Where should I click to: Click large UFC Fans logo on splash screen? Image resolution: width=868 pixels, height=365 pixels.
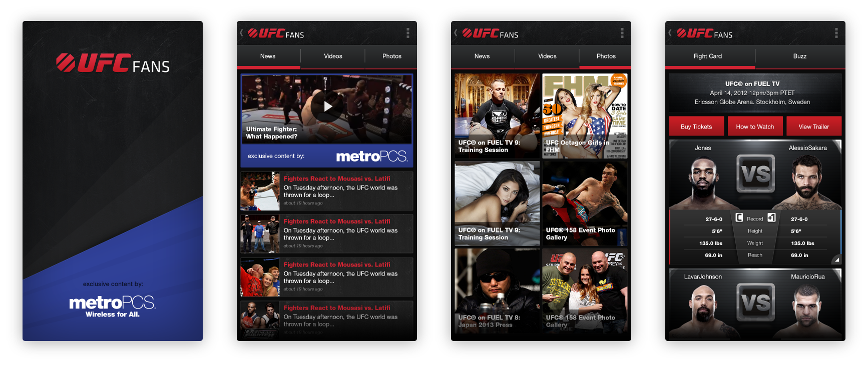pos(113,63)
